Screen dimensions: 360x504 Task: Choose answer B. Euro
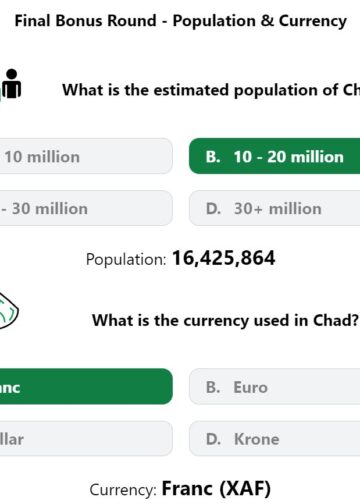click(x=275, y=387)
